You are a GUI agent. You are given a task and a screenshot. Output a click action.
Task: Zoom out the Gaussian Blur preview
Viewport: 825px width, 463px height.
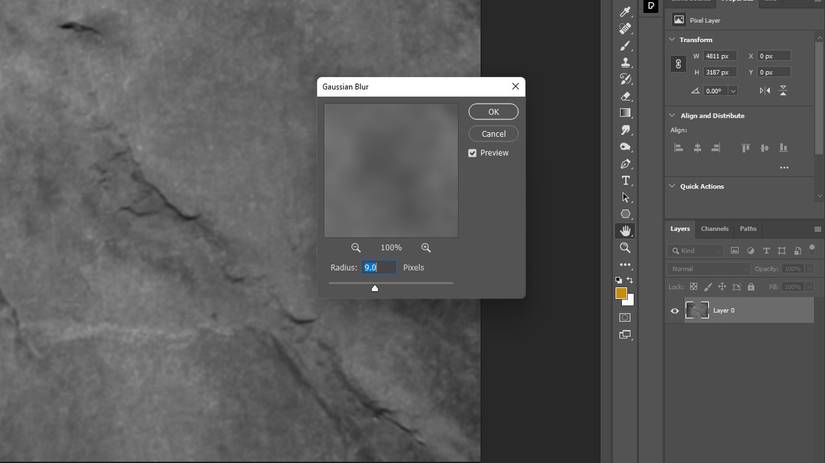click(x=356, y=247)
